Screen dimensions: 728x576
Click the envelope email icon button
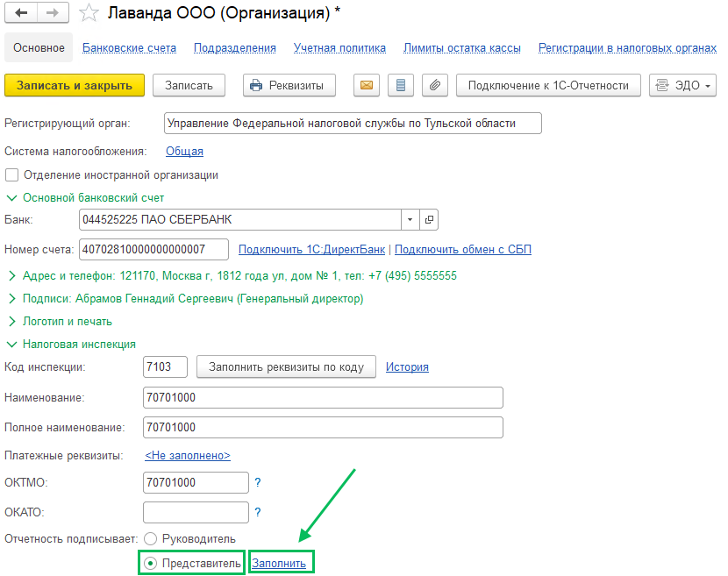(367, 85)
